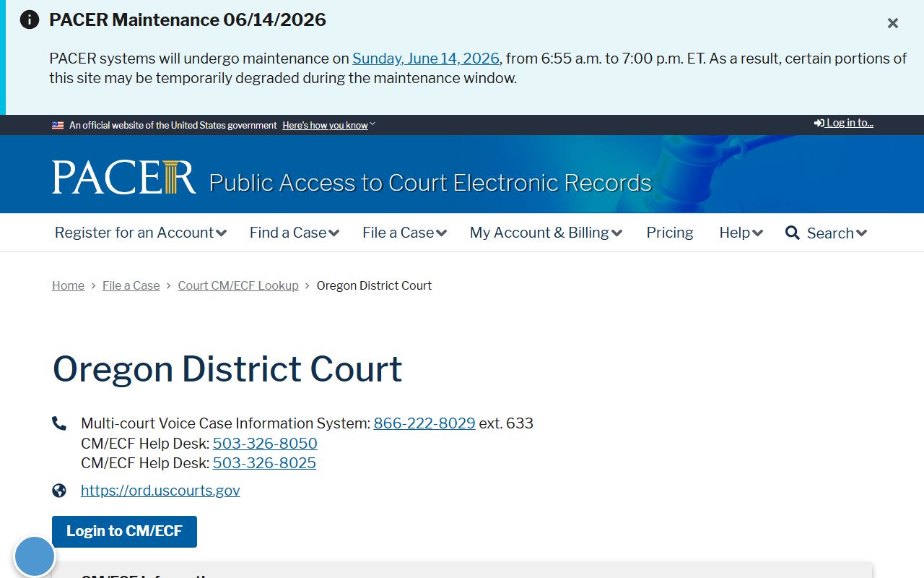Image resolution: width=924 pixels, height=578 pixels.
Task: Close the PACER Maintenance banner
Action: [x=893, y=23]
